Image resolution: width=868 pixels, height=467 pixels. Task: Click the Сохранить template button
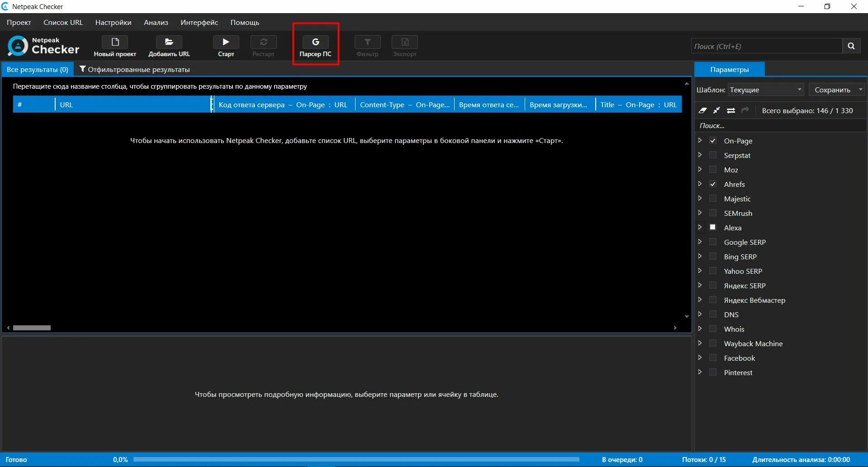(x=832, y=90)
